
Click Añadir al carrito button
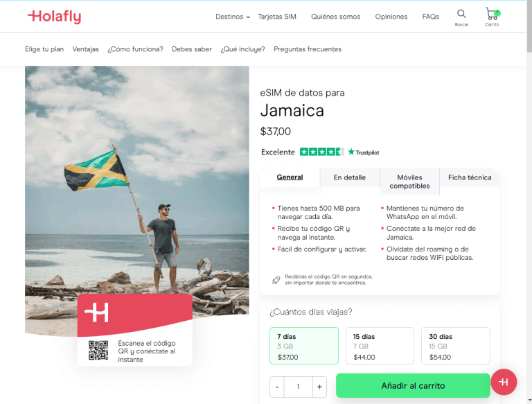click(413, 385)
